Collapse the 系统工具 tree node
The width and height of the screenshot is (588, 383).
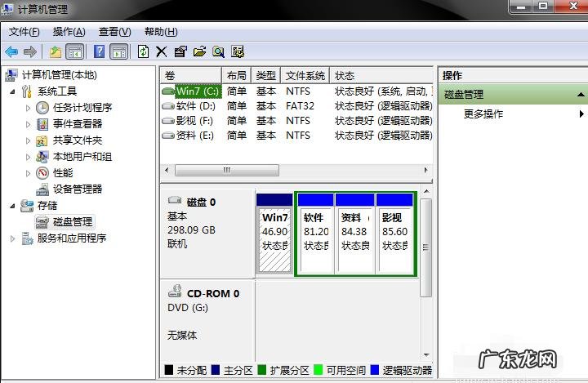point(13,91)
